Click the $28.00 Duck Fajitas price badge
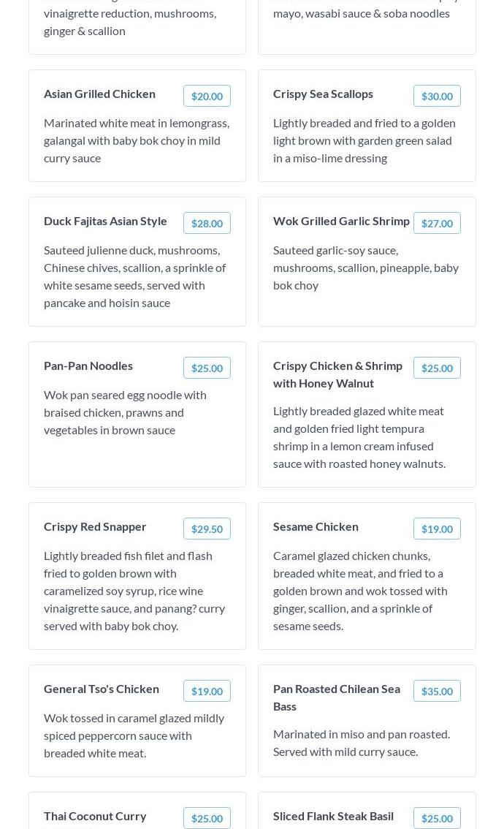Viewport: 504px width, 829px height. click(207, 223)
